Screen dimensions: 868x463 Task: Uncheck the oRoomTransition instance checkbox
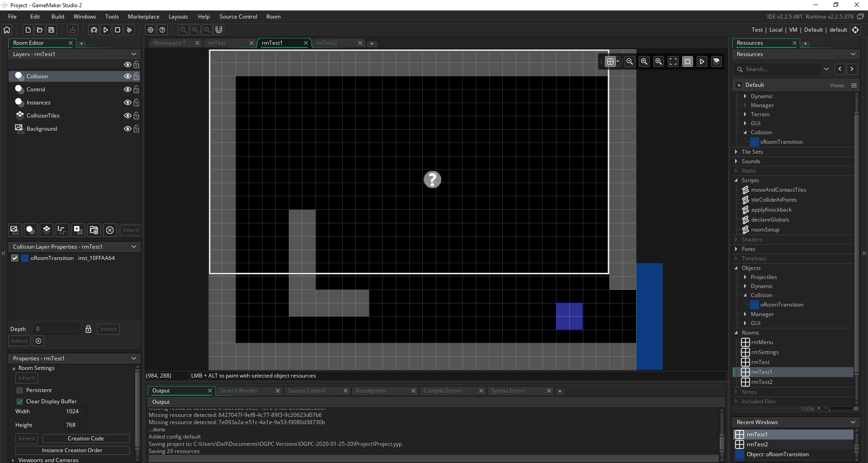15,258
